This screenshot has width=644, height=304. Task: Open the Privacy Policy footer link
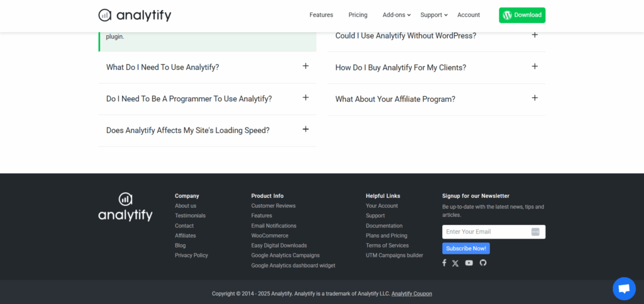[x=191, y=256]
